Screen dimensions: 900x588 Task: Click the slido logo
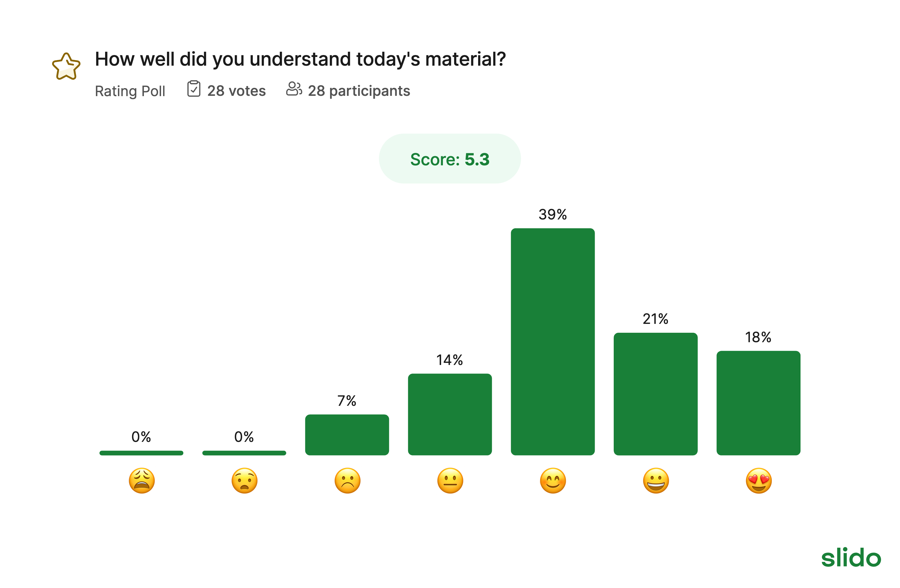tap(851, 558)
